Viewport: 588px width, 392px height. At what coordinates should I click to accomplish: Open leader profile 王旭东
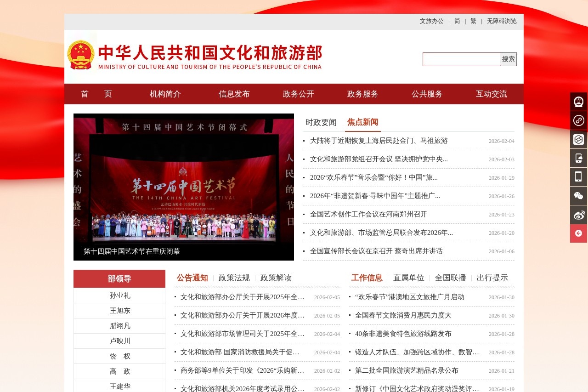coord(120,311)
